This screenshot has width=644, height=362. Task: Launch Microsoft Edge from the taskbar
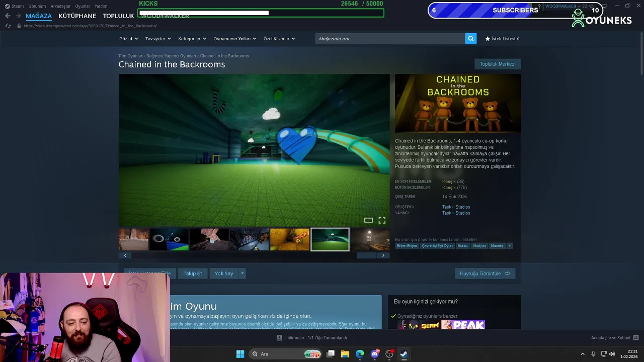(360, 354)
